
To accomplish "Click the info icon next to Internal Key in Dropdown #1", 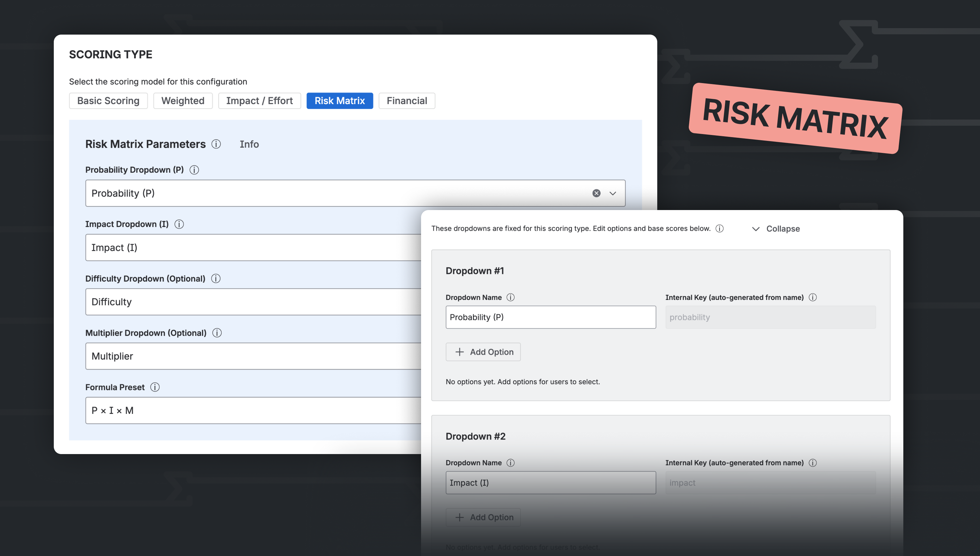I will pyautogui.click(x=813, y=297).
